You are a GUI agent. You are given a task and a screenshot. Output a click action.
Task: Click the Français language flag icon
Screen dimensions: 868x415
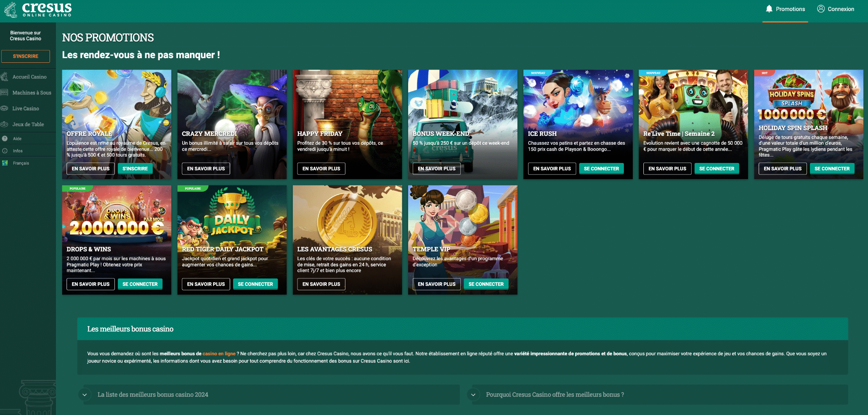5,163
